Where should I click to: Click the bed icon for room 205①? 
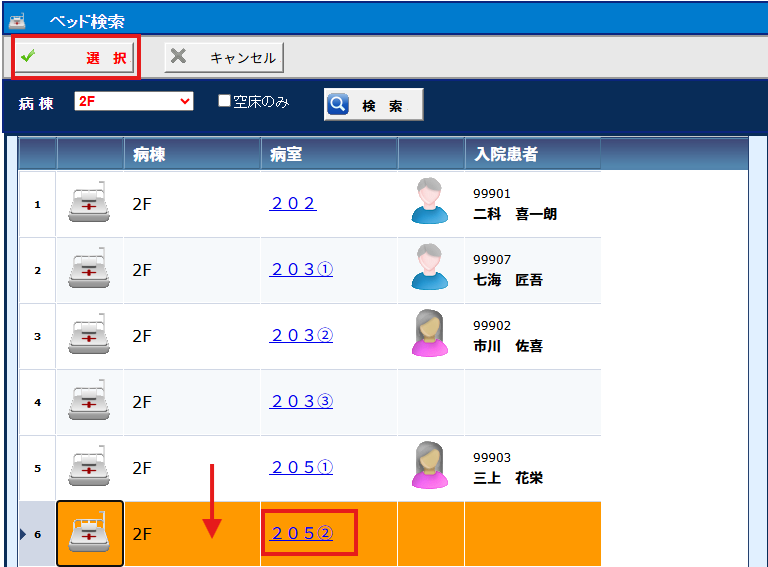pos(90,468)
